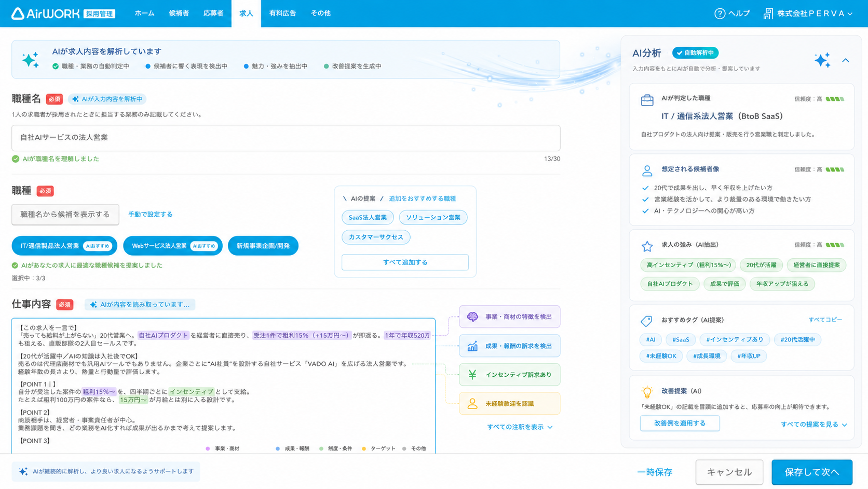This screenshot has height=489, width=868.
Task: Click sparkle icon in AIが入力内容を解析中 badge
Action: tap(75, 99)
